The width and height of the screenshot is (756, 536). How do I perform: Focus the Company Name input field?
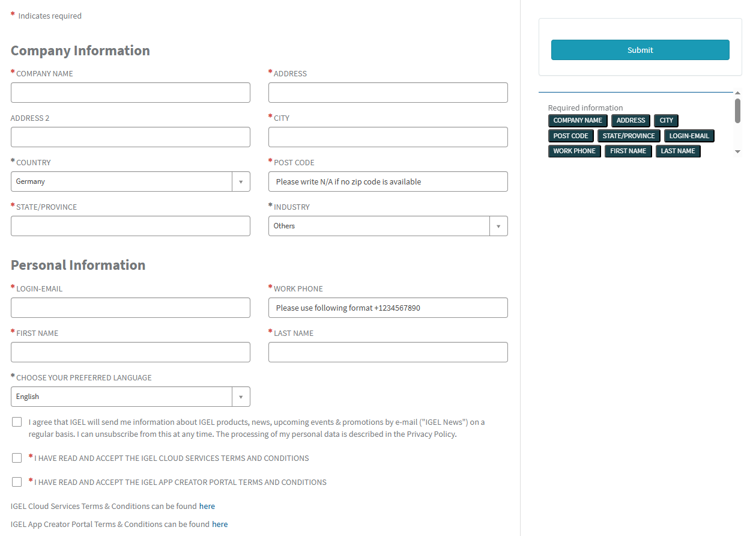click(130, 93)
